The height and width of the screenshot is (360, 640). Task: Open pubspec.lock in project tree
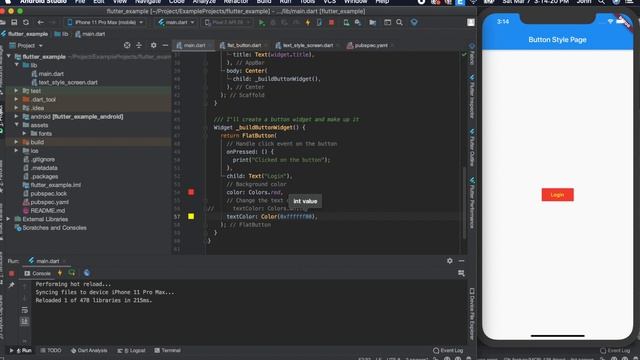pyautogui.click(x=49, y=193)
